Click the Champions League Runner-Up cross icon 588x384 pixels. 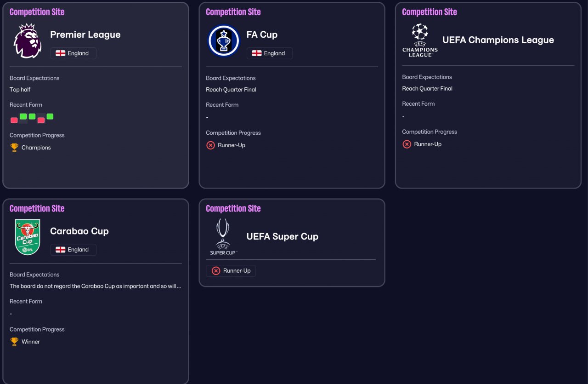(407, 144)
